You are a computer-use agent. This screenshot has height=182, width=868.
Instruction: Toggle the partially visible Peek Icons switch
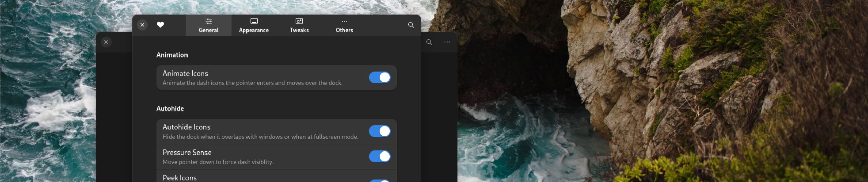379,180
